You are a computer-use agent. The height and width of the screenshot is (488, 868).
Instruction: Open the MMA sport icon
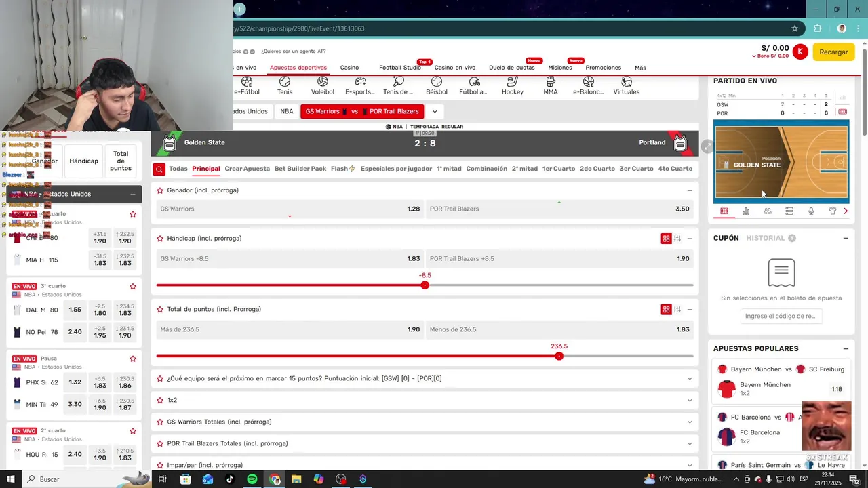(551, 85)
